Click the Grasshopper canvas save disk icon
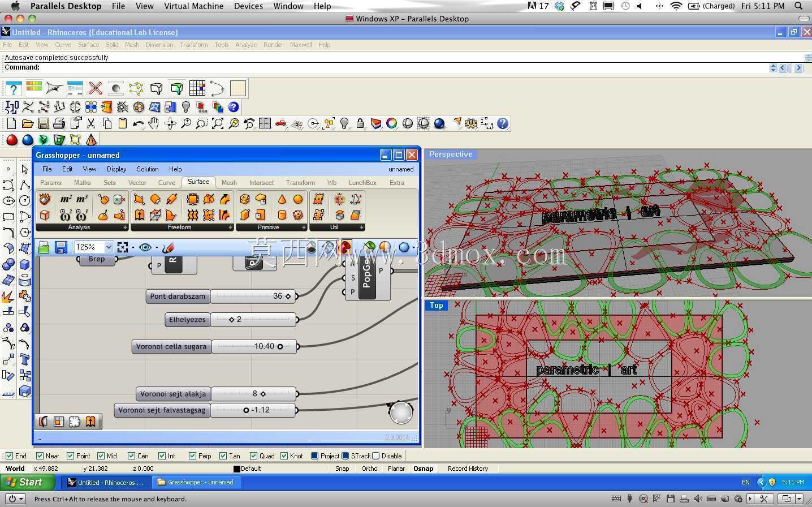Screen dimensions: 812x507 tap(61, 247)
